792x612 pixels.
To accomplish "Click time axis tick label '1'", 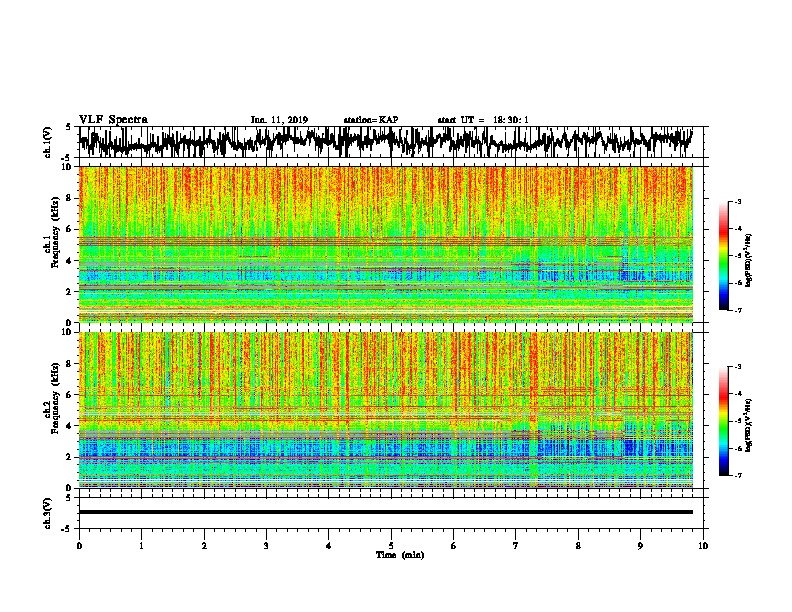I will point(141,546).
